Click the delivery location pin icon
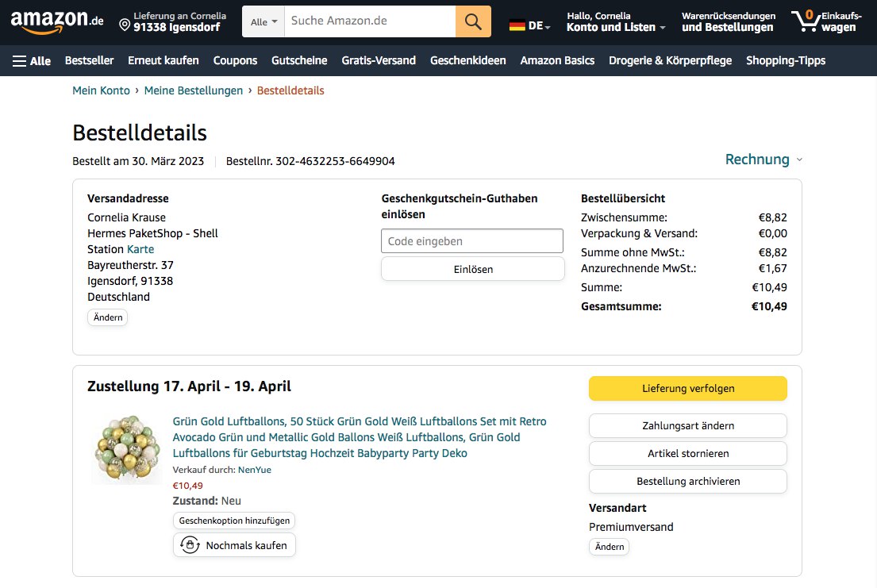The image size is (877, 588). 125,25
